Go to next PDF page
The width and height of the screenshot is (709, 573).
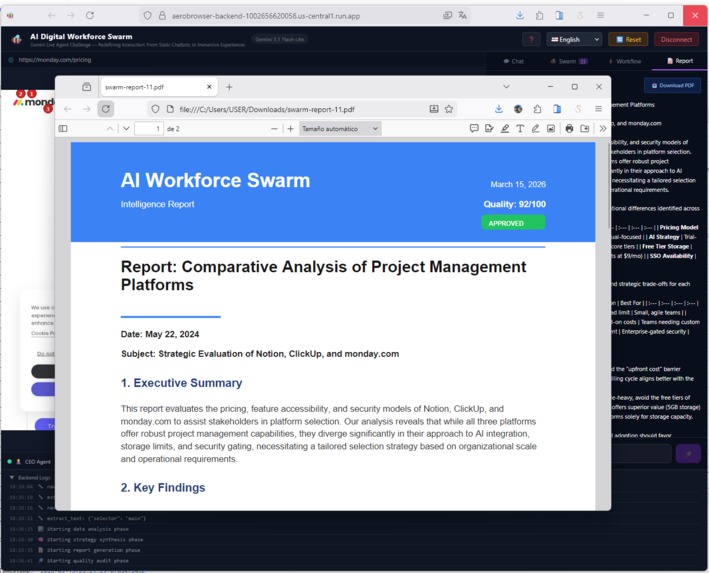tap(126, 129)
